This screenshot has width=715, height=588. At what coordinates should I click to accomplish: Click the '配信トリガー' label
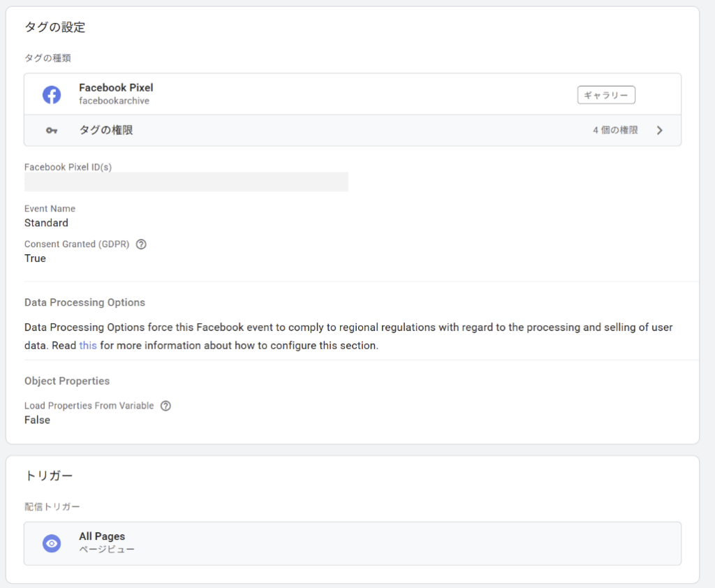pyautogui.click(x=52, y=507)
